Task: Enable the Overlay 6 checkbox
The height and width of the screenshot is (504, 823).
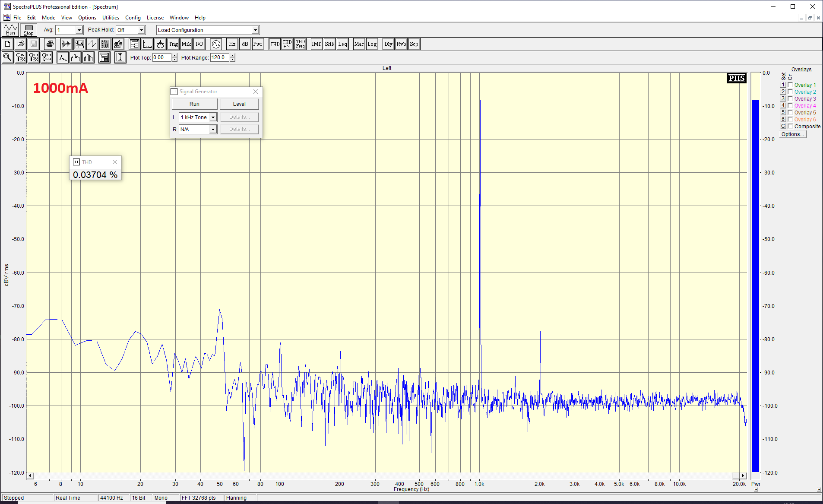Action: [790, 120]
